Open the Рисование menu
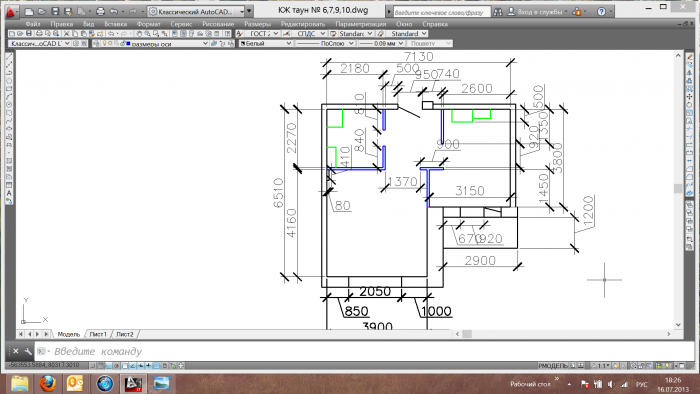Viewport: 700px width, 394px height. click(x=218, y=24)
